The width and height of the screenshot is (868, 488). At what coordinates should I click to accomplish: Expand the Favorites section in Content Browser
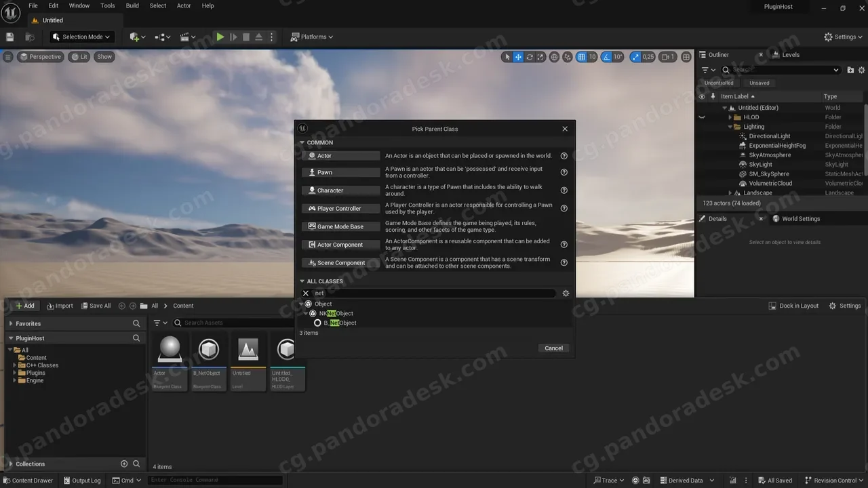[11, 324]
